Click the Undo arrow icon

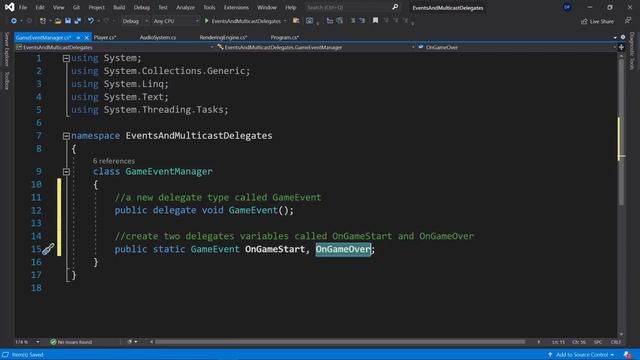[x=91, y=21]
